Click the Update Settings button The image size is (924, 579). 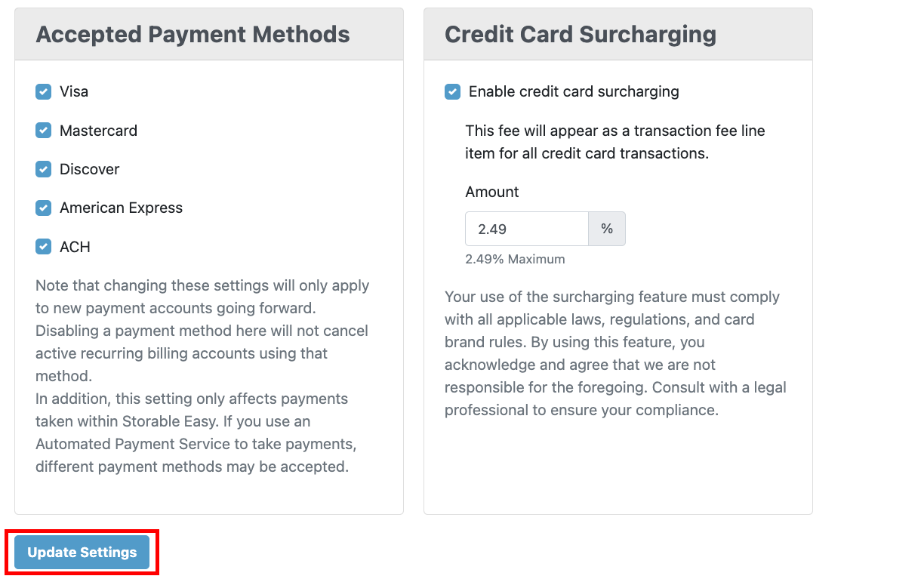tap(82, 553)
